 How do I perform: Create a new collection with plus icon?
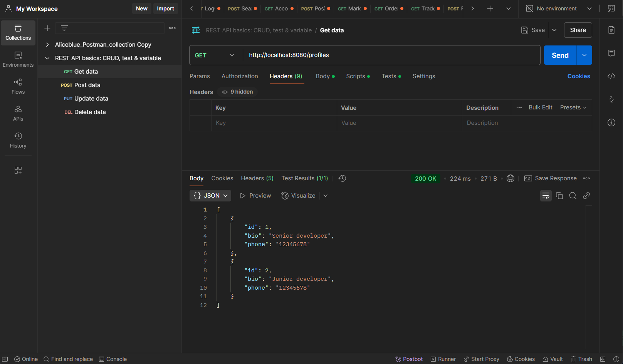tap(47, 28)
